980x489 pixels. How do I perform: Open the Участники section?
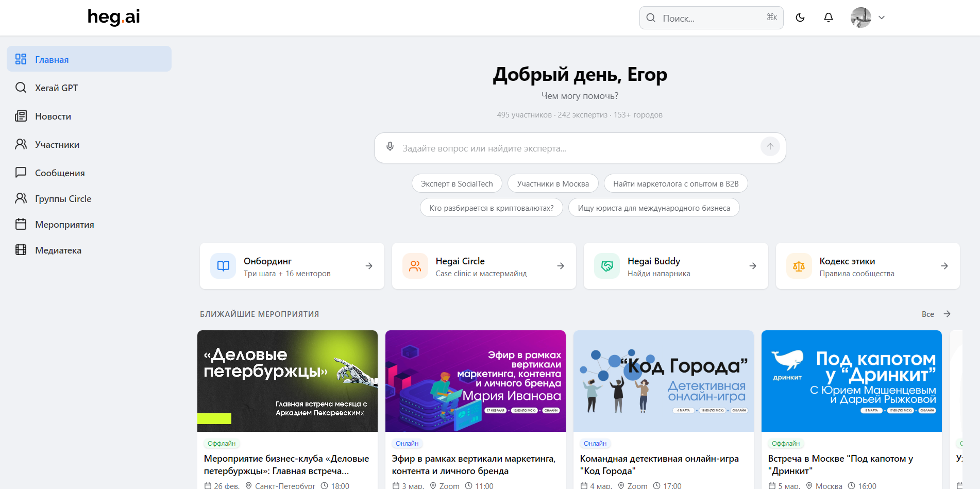pyautogui.click(x=57, y=144)
